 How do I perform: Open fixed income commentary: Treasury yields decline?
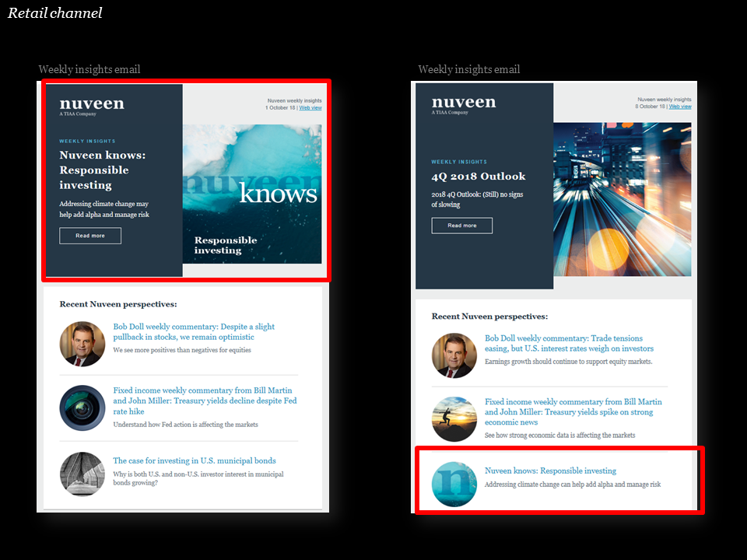point(205,401)
